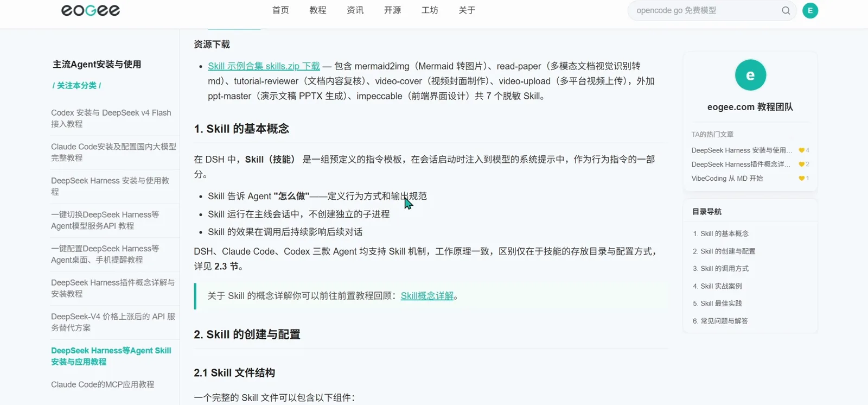Jump to 6. 常见问题与解答 in contents

720,321
